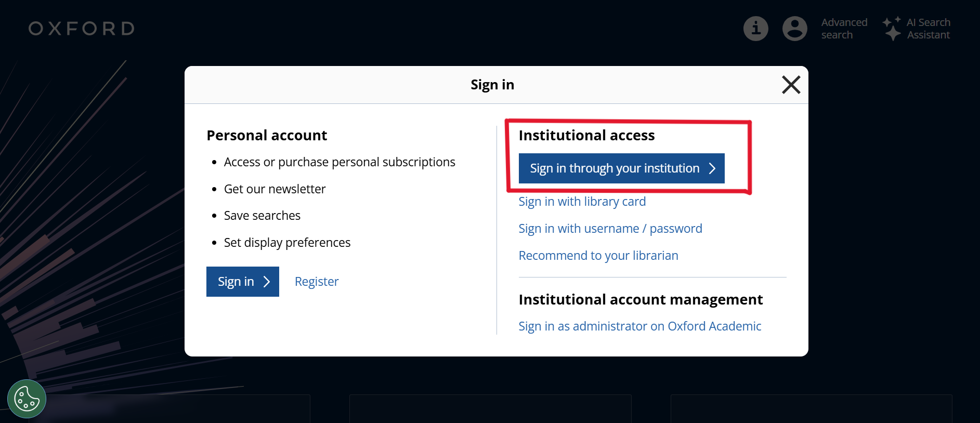
Task: Go to Advanced search
Action: [844, 29]
